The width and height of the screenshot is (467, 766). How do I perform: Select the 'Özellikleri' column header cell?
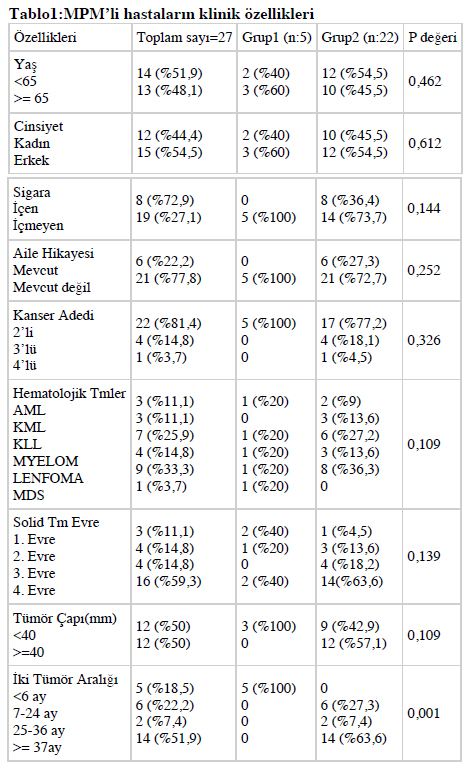[70, 38]
